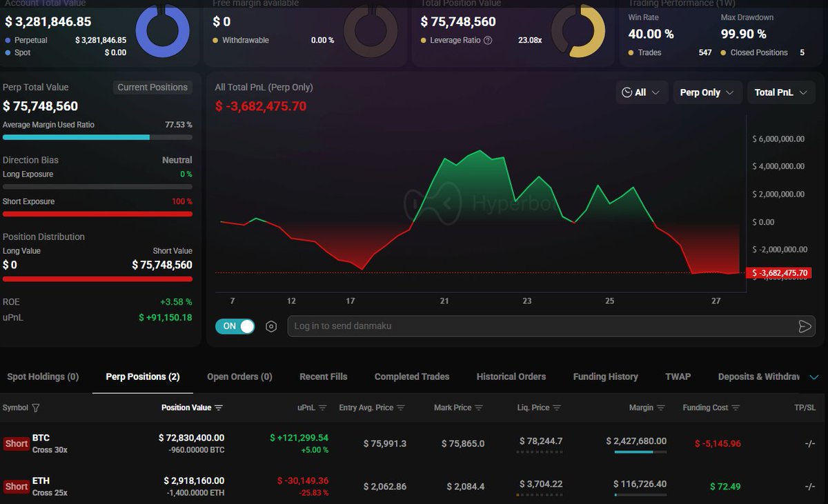Select the Perp Positions (2) tab

tap(143, 376)
